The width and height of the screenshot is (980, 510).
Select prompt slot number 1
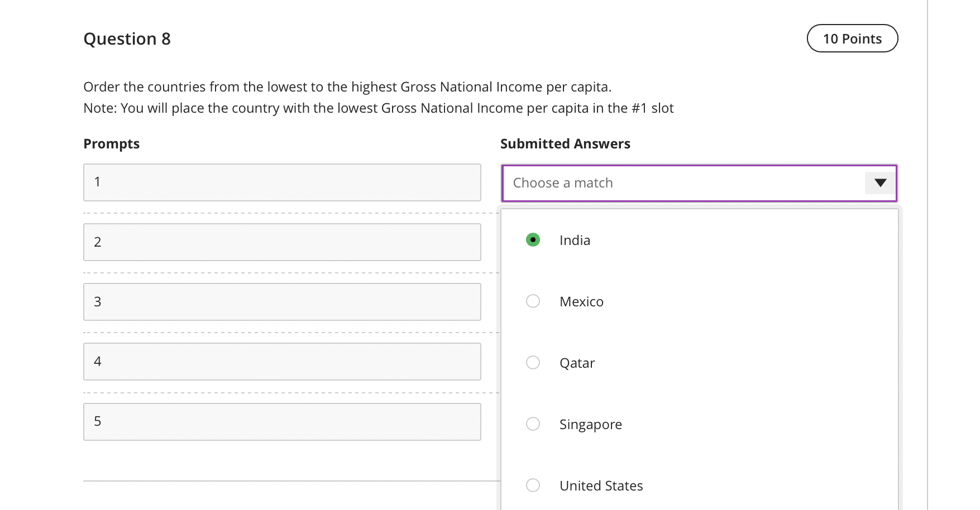coord(282,182)
